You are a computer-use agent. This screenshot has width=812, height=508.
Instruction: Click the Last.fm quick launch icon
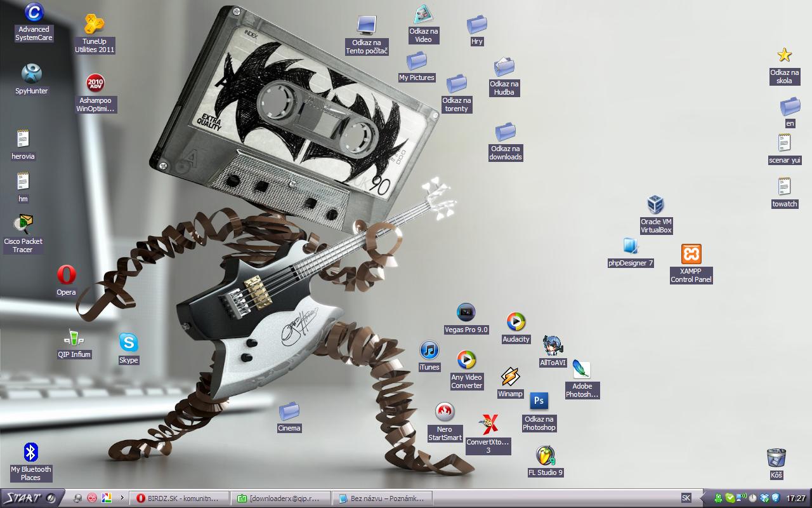click(x=92, y=498)
